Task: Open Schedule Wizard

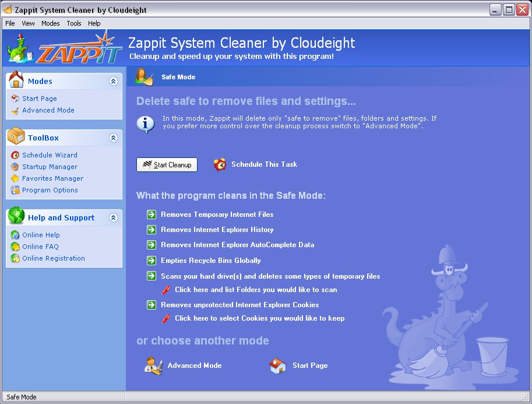Action: [x=50, y=155]
